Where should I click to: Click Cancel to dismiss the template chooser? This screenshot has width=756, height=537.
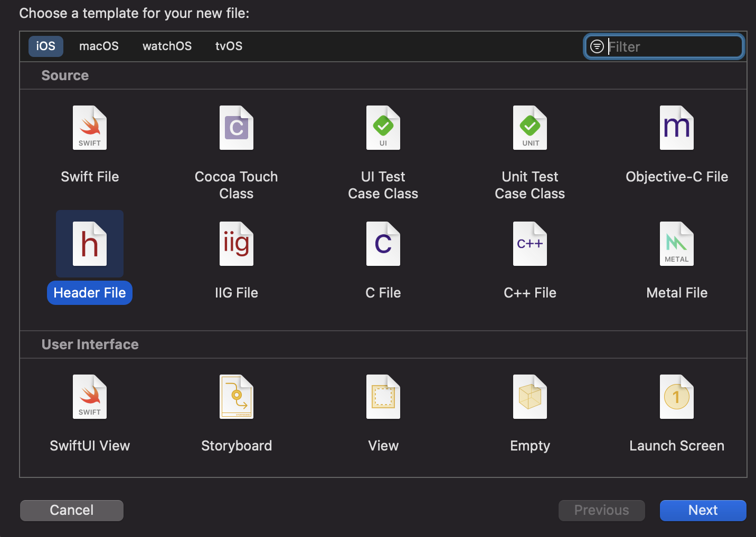point(72,510)
